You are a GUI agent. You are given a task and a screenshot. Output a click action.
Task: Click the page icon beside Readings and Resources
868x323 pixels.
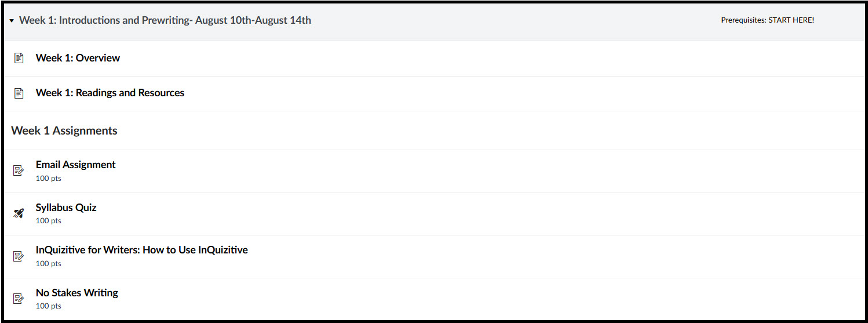19,93
